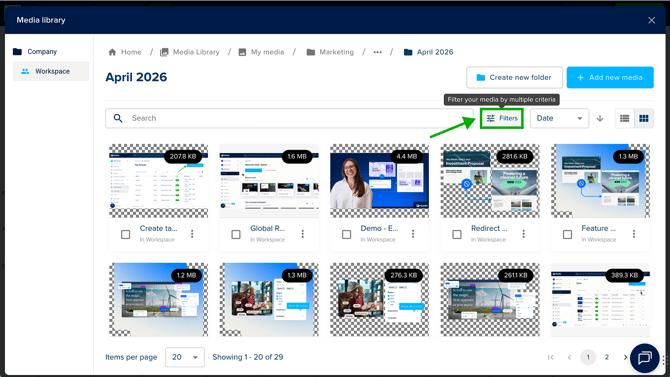Switch to grid view
Viewport: 670px width, 377px height.
point(644,118)
